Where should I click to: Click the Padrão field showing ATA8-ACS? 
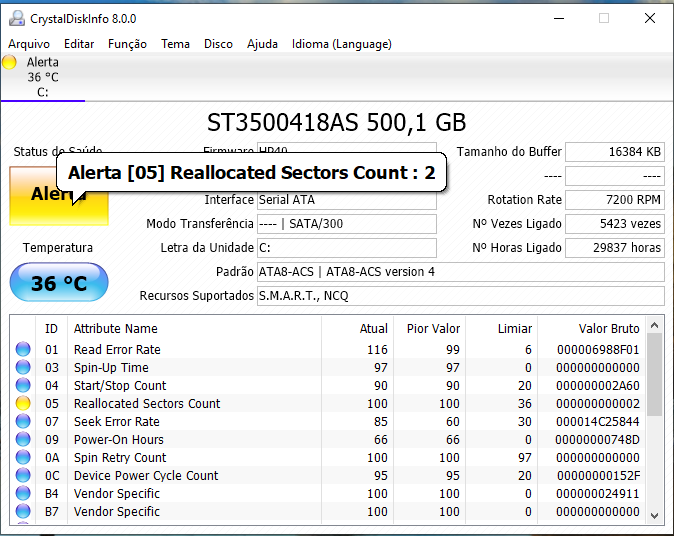(461, 272)
